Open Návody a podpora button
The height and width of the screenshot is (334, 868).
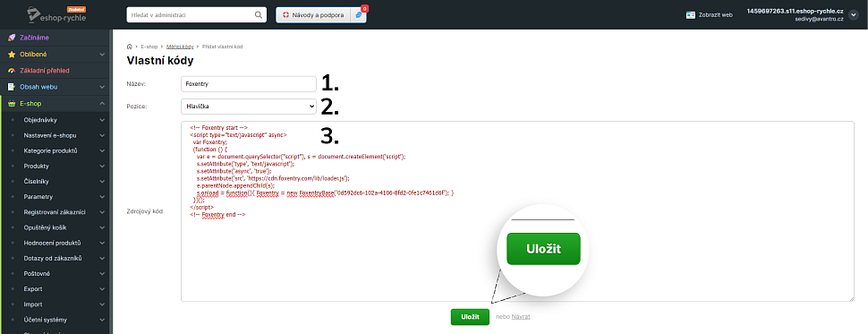(x=313, y=15)
